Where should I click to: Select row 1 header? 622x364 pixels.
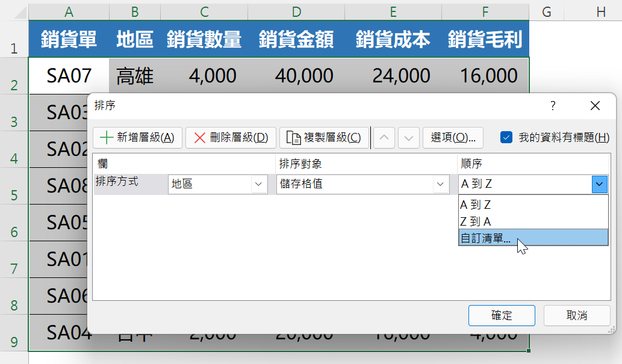[14, 39]
